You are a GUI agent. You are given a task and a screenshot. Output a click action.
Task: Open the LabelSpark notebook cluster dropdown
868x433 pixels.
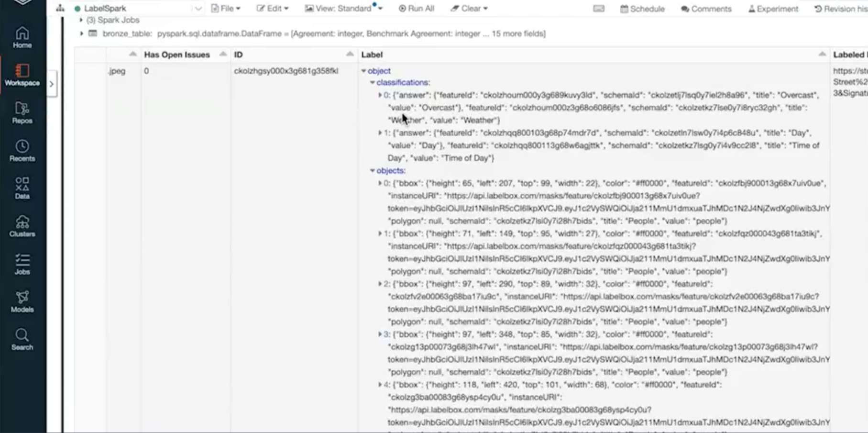198,9
